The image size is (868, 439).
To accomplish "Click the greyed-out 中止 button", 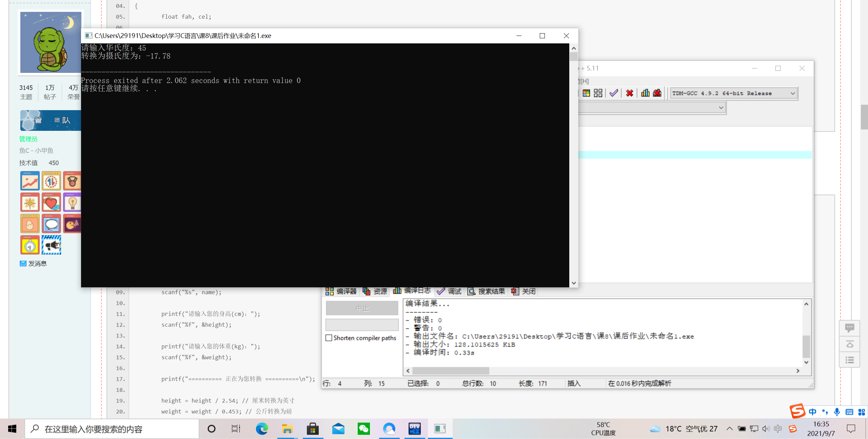I will click(x=362, y=308).
